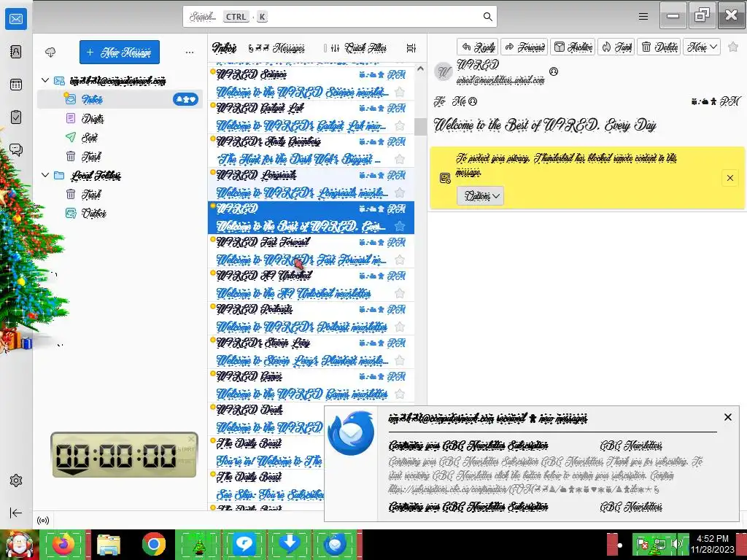Star the WIRED Games message
Viewport: 747px width, 560px height.
pyautogui.click(x=400, y=394)
